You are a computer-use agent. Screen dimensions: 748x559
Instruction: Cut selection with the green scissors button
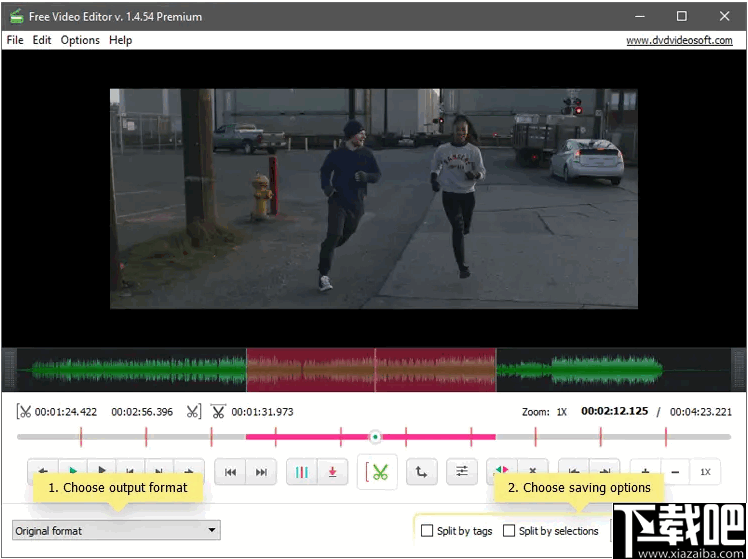[x=377, y=472]
